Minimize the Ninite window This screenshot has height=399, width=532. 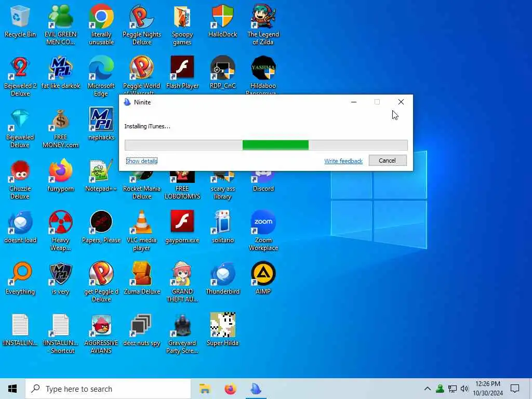(353, 102)
